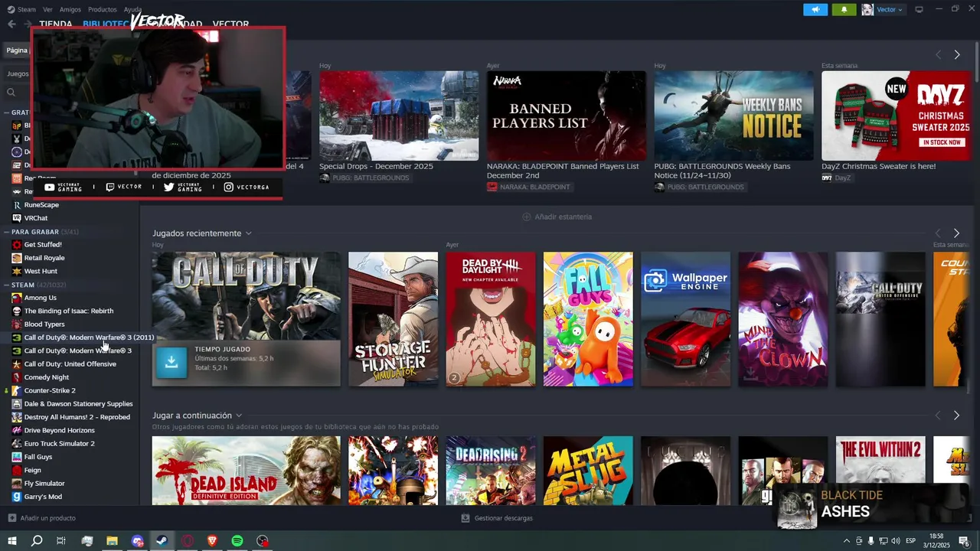Open the Dead Island Definitive Edition tile
980x551 pixels.
246,471
